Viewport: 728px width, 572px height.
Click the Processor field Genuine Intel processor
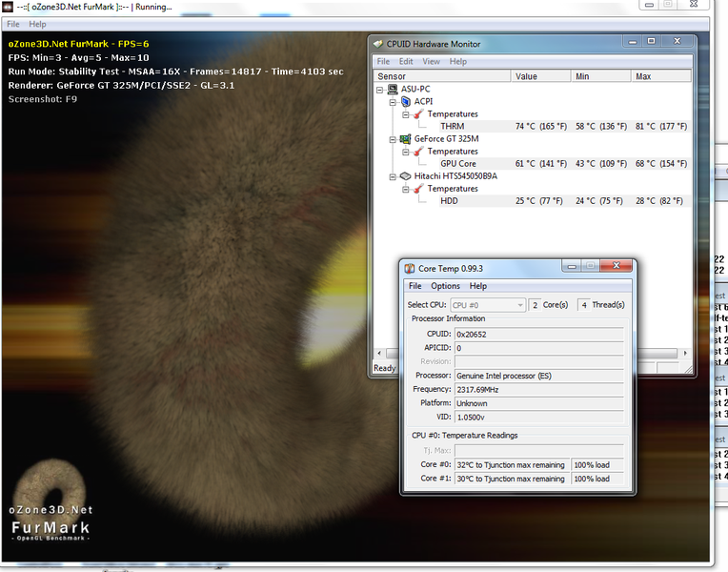[539, 376]
